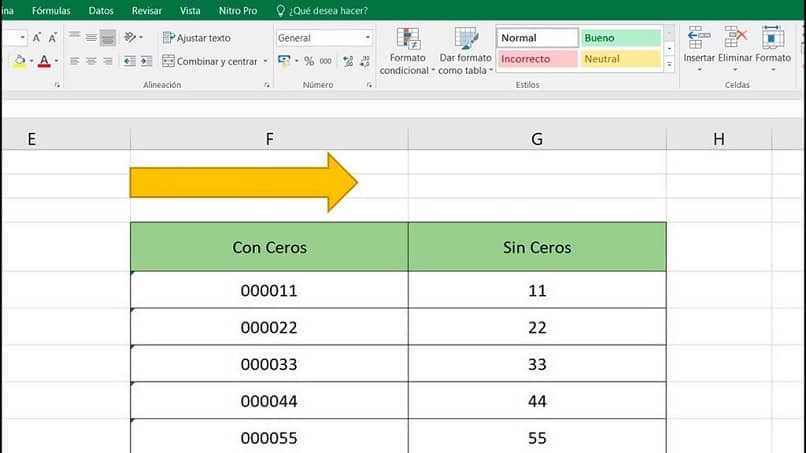Open the font color dropdown arrow

pos(56,61)
